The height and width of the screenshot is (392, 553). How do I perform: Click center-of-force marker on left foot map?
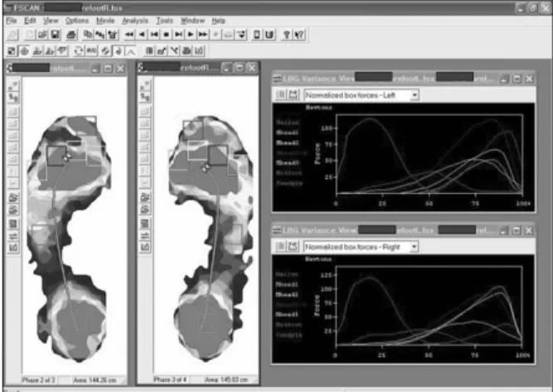[x=66, y=157]
